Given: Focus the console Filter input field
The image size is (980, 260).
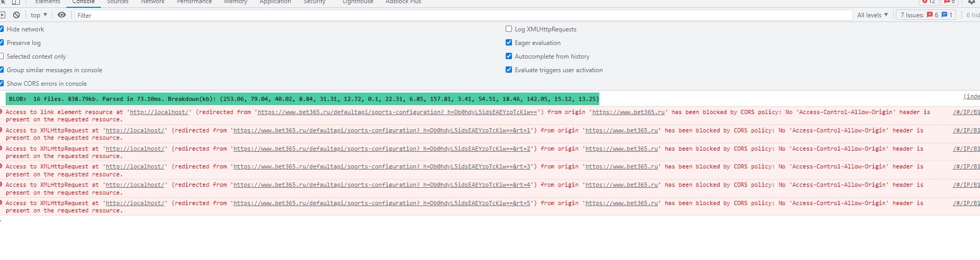Looking at the screenshot, I should (463, 15).
